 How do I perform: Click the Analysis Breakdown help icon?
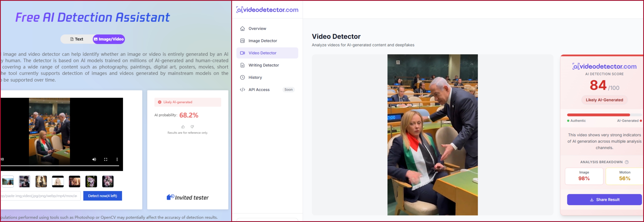tap(627, 162)
